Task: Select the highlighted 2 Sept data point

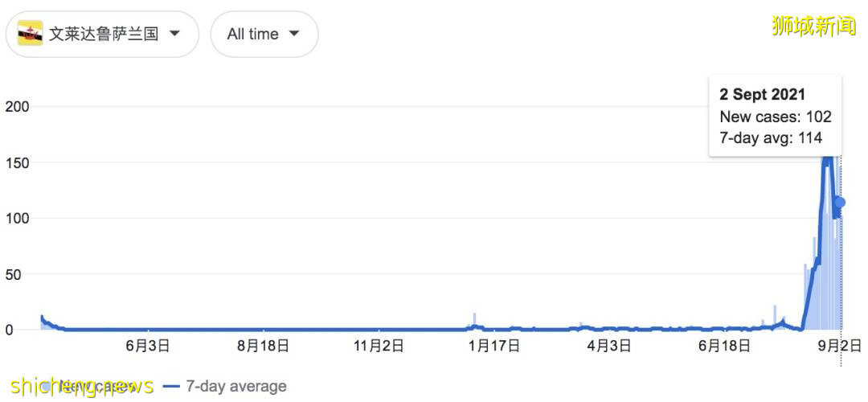Action: [x=841, y=203]
